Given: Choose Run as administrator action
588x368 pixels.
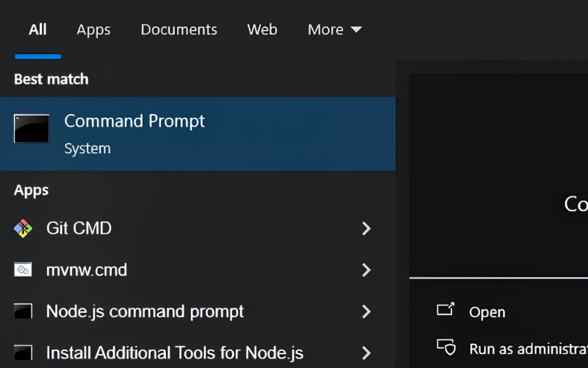Looking at the screenshot, I should pyautogui.click(x=528, y=349).
